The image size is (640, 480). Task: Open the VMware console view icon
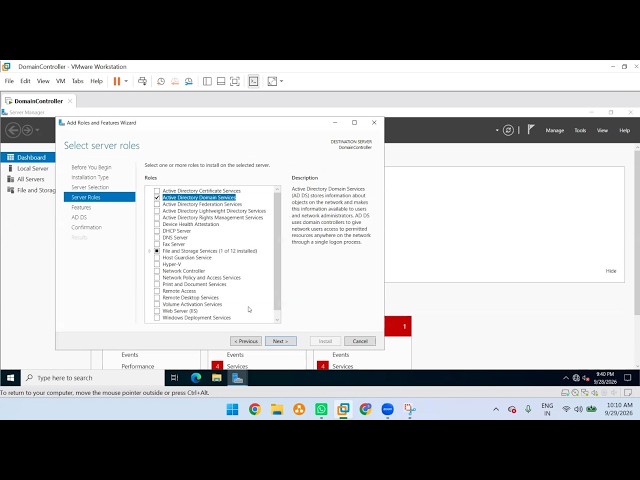click(253, 81)
